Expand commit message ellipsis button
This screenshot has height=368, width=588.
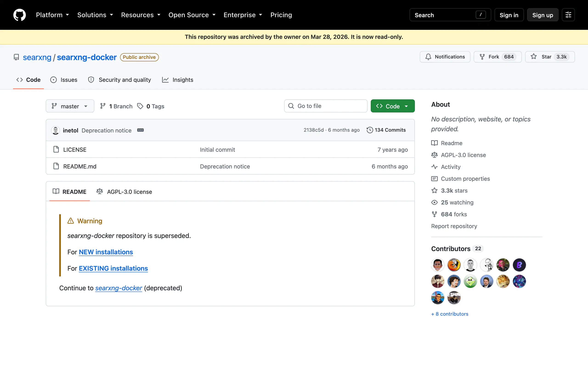pyautogui.click(x=140, y=130)
